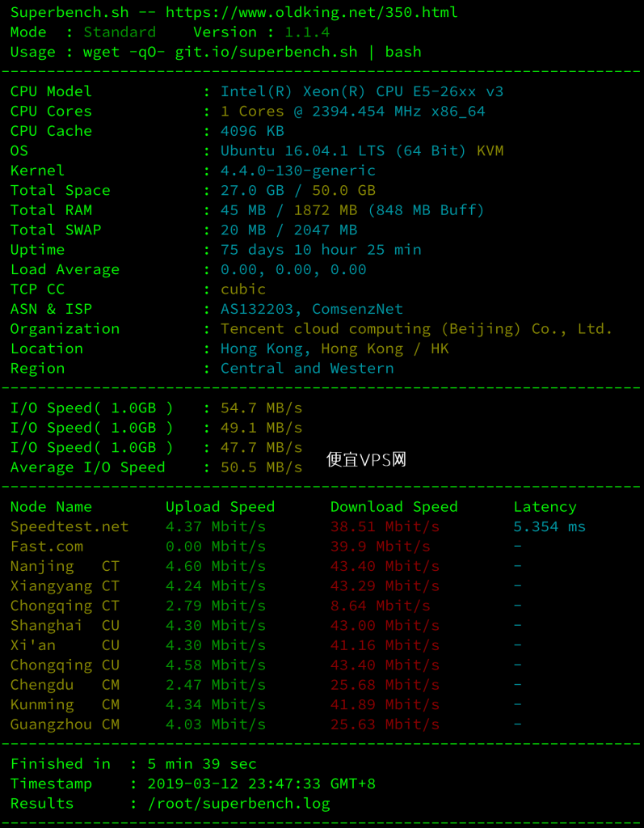Click the oldking.net URL in the header

pos(311,12)
